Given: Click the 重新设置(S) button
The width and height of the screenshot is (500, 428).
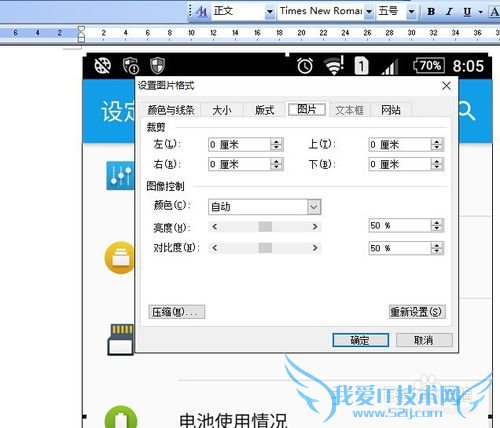Looking at the screenshot, I should [x=417, y=312].
